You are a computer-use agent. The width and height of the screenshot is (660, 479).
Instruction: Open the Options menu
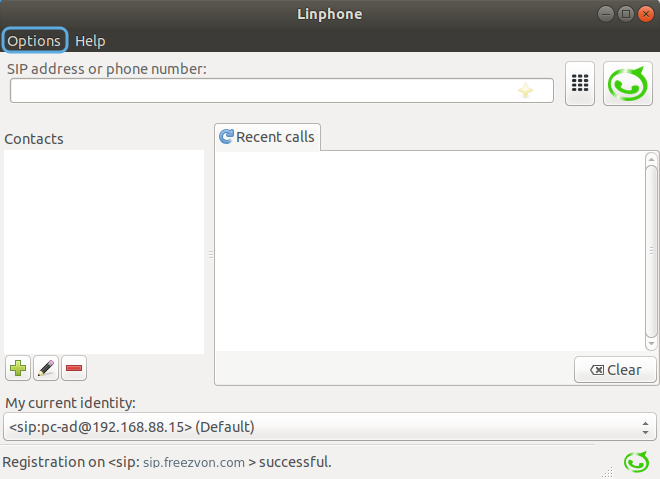click(x=34, y=41)
